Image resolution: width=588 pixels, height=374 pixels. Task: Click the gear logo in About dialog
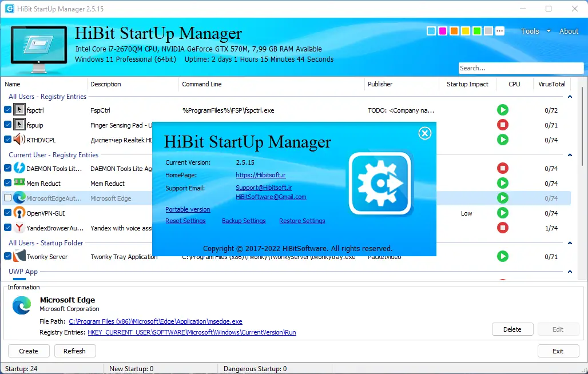pyautogui.click(x=380, y=183)
